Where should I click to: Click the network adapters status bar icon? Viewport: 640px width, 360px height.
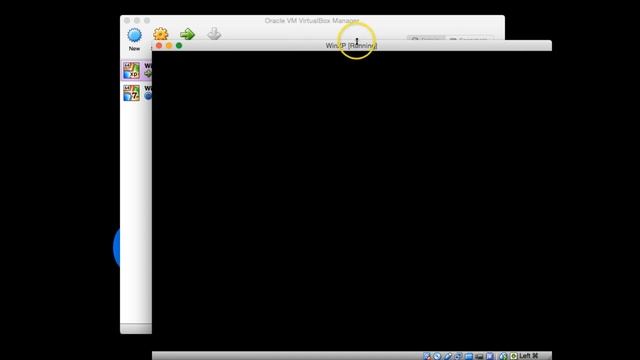click(458, 356)
